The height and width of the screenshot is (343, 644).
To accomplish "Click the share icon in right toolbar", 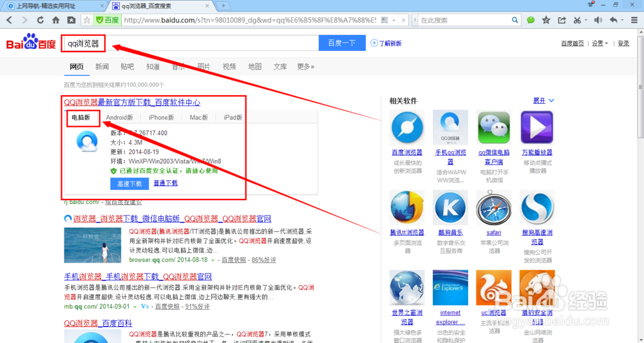I will (562, 20).
